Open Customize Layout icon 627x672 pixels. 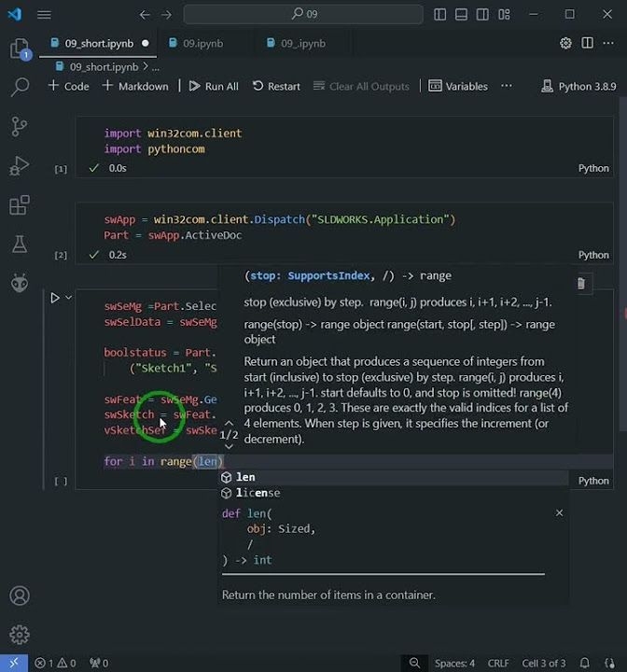tap(504, 15)
